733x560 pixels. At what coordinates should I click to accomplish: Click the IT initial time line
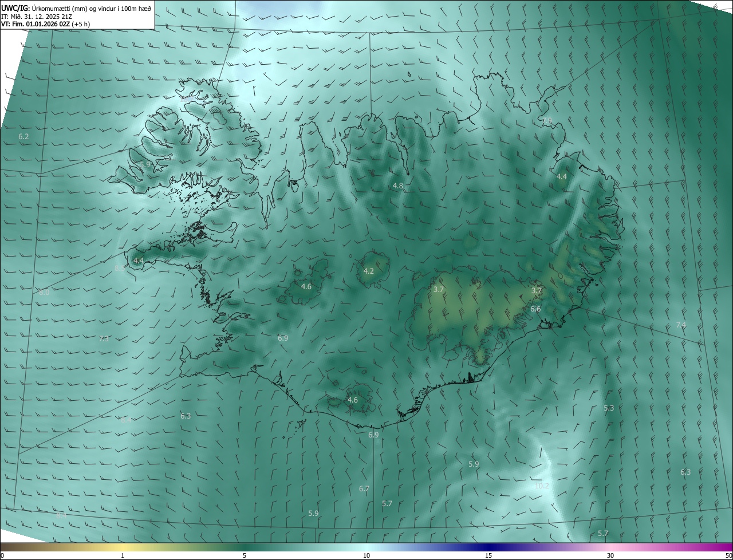point(38,17)
